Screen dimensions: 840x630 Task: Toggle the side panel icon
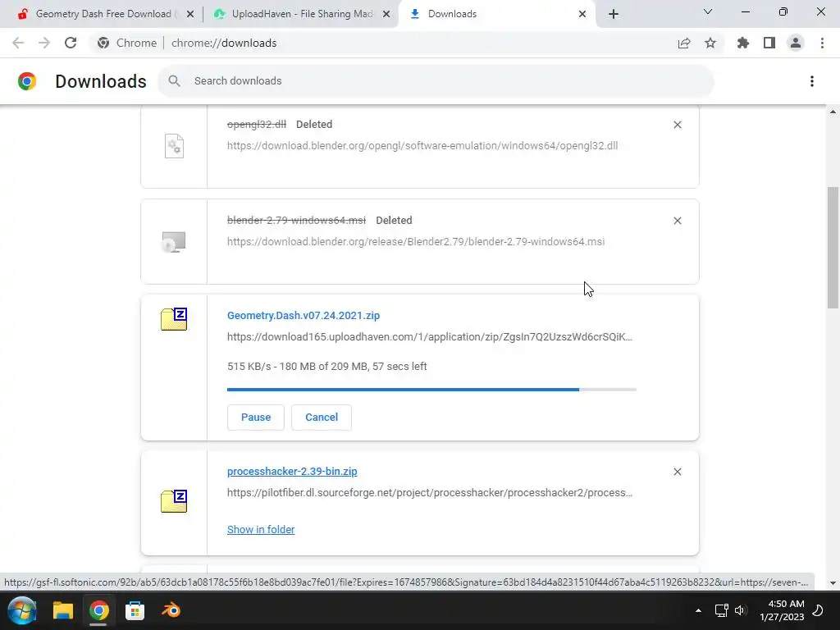pyautogui.click(x=769, y=43)
